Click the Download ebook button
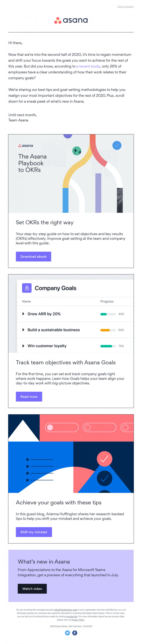This screenshot has width=142, height=644. click(33, 256)
